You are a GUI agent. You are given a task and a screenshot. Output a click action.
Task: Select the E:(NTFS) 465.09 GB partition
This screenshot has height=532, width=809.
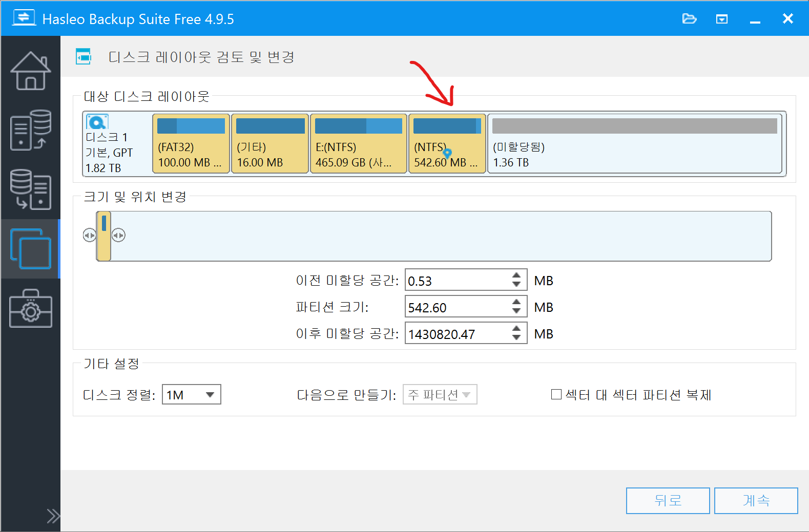point(359,143)
